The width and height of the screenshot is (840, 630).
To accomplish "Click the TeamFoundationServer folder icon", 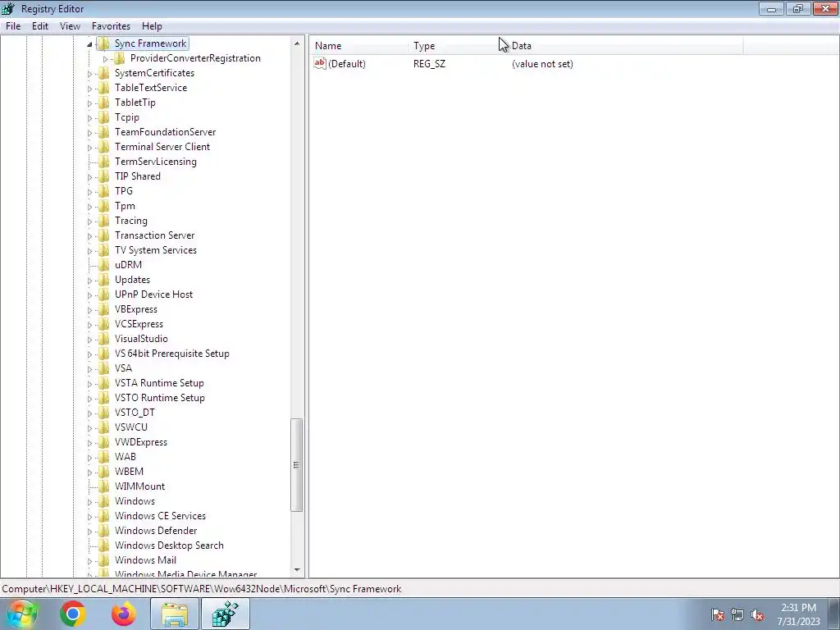I will coord(104,132).
